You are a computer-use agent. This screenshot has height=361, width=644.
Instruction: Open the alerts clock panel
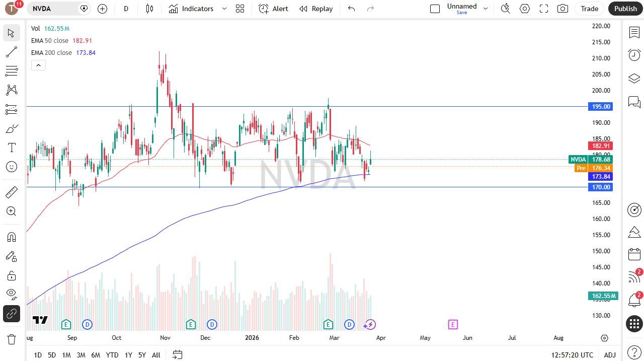coord(634,55)
